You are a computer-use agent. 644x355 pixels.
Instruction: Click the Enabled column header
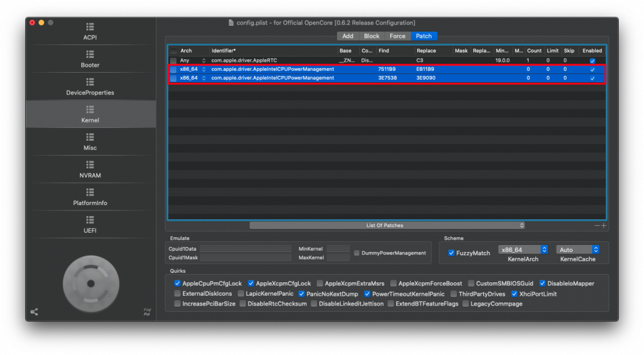point(592,51)
